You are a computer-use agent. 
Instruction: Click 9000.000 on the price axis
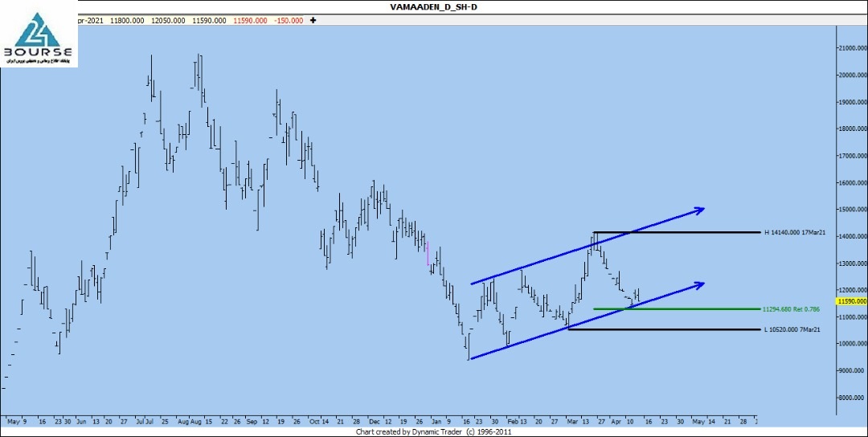853,370
